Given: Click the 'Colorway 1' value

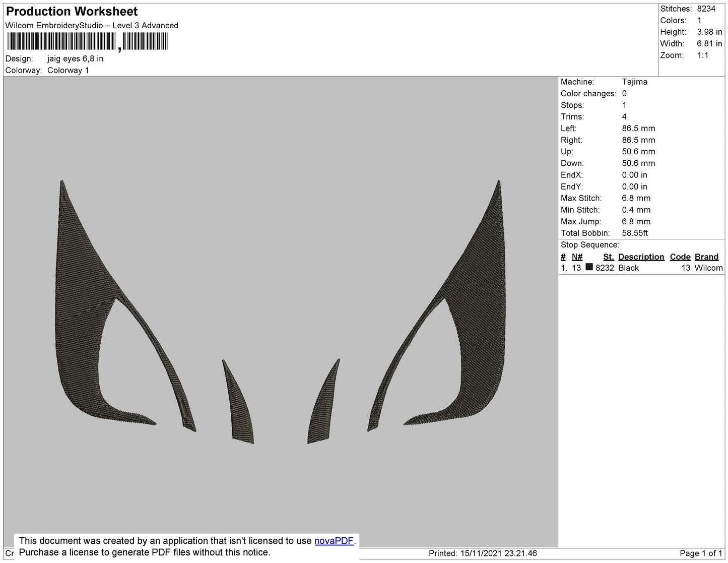Looking at the screenshot, I should click(68, 70).
